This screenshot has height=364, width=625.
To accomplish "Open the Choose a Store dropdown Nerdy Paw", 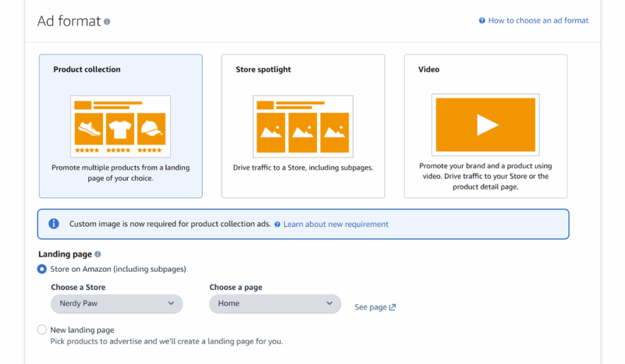I will [117, 304].
